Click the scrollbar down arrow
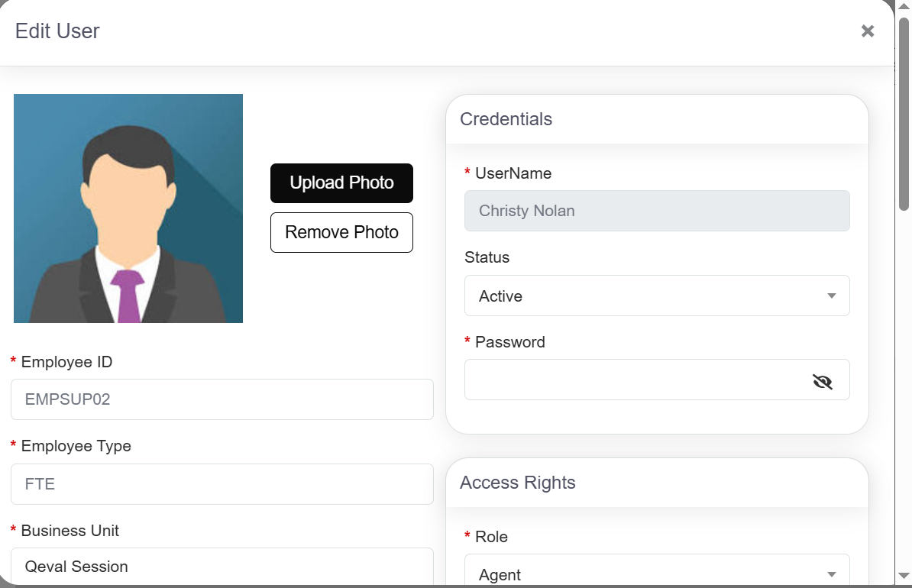912x588 pixels. (x=904, y=576)
